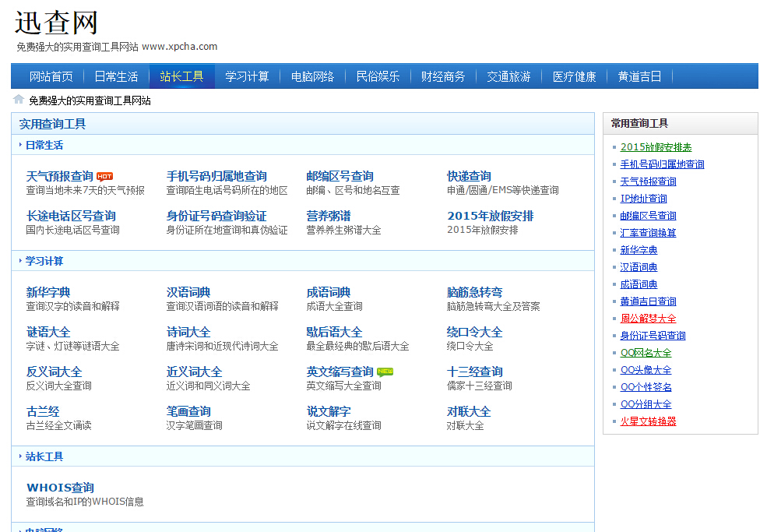Click sidebar link 手机号码归属地查询
Image resolution: width=767 pixels, height=532 pixels.
coord(663,164)
